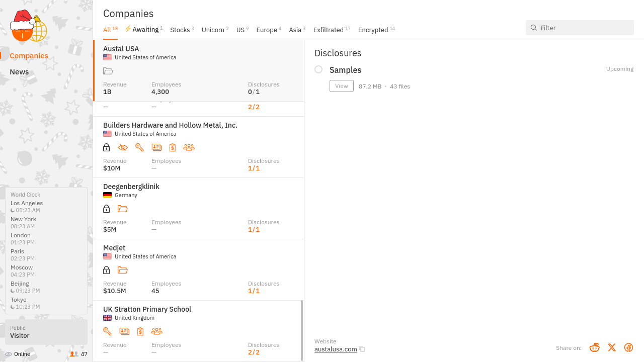This screenshot has width=644, height=362.
Task: Show the Asia companies tab
Action: coord(297,30)
